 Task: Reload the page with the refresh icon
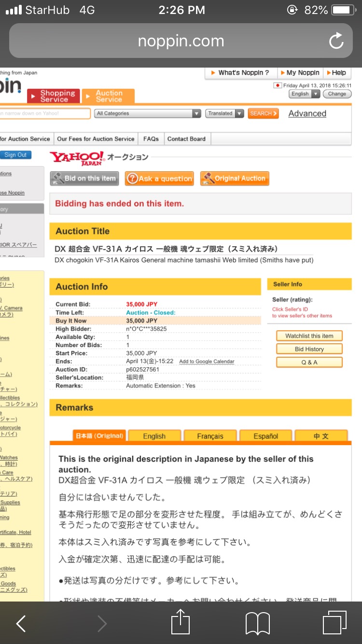[x=336, y=41]
